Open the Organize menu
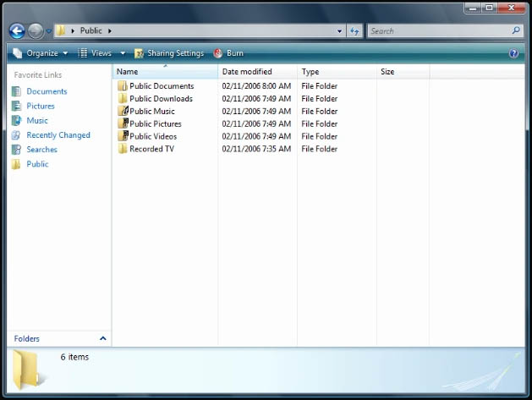This screenshot has width=532, height=400. click(41, 53)
